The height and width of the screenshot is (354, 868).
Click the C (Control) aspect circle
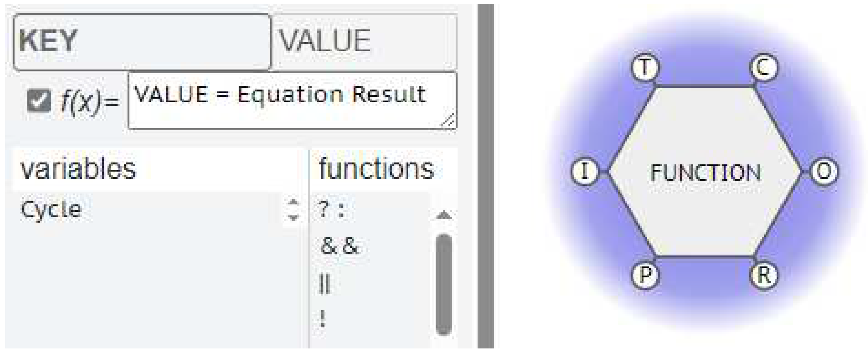(764, 67)
